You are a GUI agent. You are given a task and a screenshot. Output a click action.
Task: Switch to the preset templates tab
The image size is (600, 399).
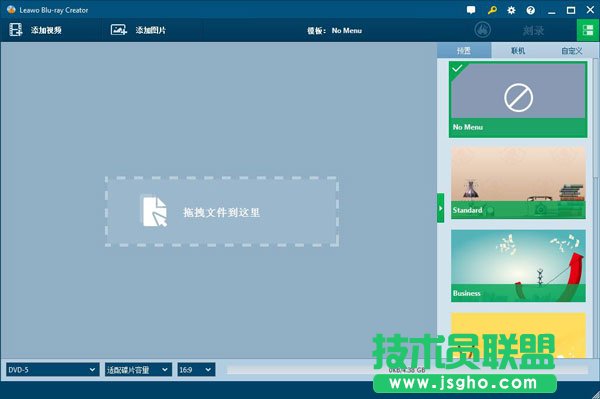pyautogui.click(x=464, y=50)
